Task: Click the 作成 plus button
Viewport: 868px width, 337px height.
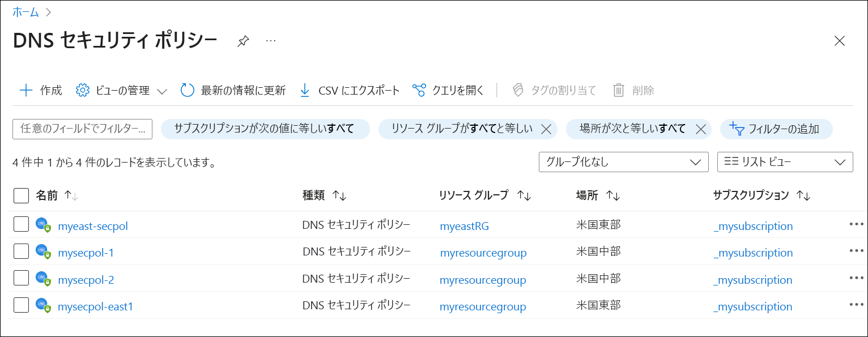Action: 41,90
